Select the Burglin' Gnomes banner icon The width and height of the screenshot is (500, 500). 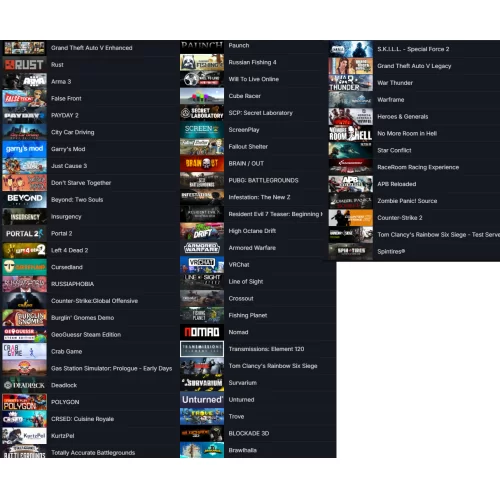[24, 318]
